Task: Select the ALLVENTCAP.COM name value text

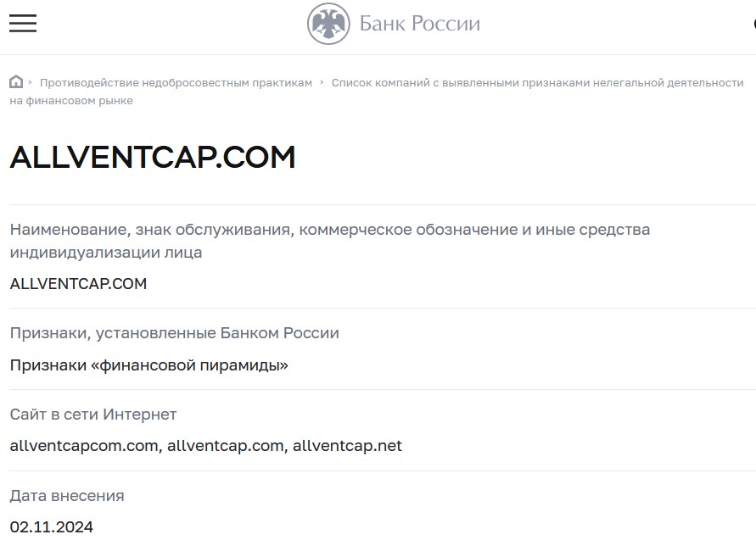Action: [78, 284]
